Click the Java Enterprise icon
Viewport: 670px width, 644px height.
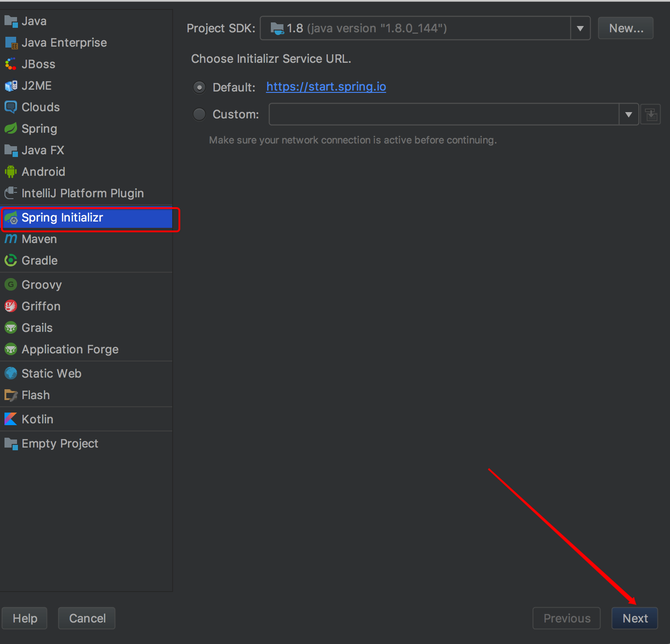pos(11,43)
